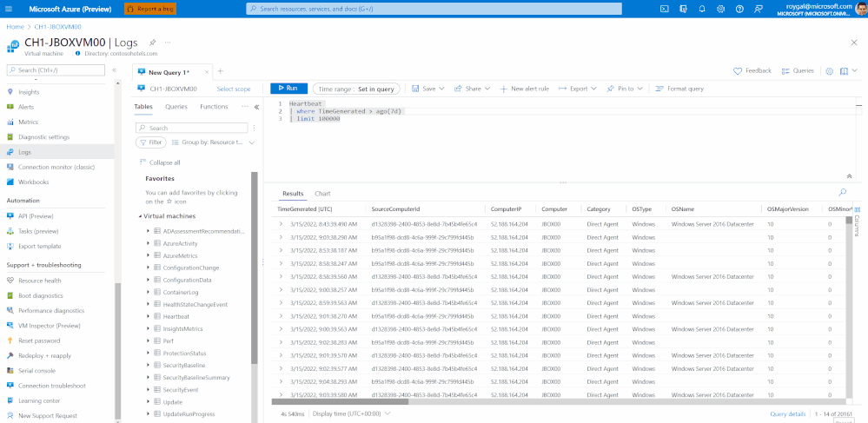Switch to the Queries tab in side pane

coord(176,107)
